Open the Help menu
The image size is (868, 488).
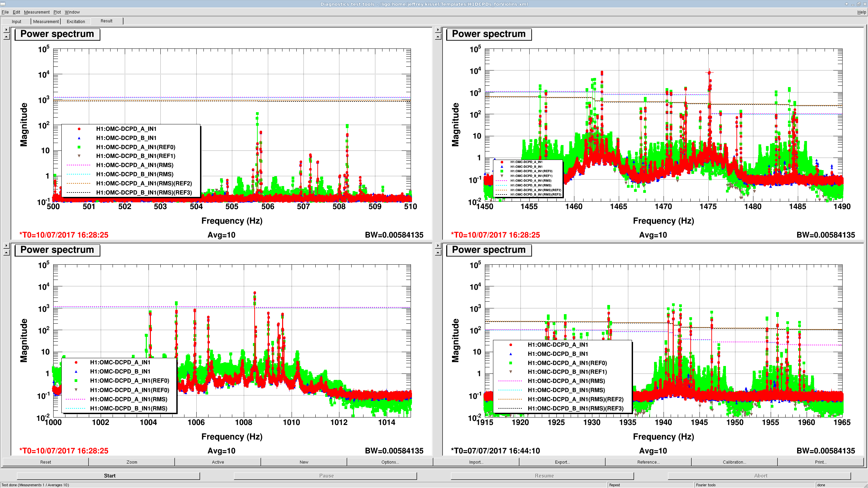coord(862,12)
